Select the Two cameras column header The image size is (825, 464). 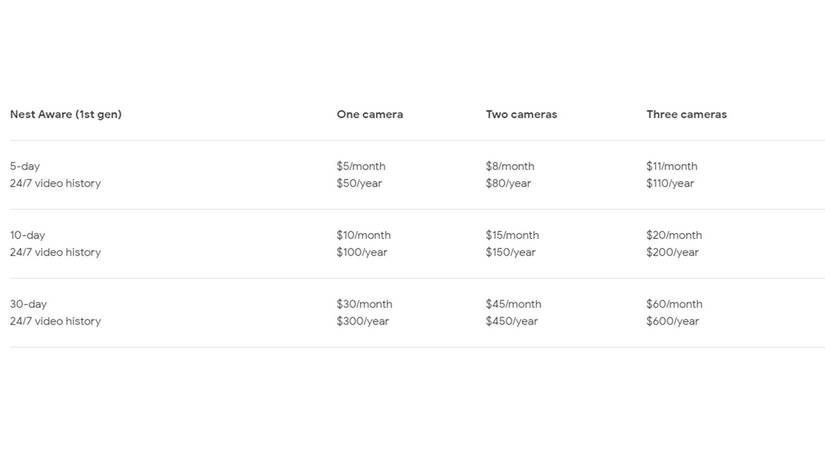(x=521, y=114)
